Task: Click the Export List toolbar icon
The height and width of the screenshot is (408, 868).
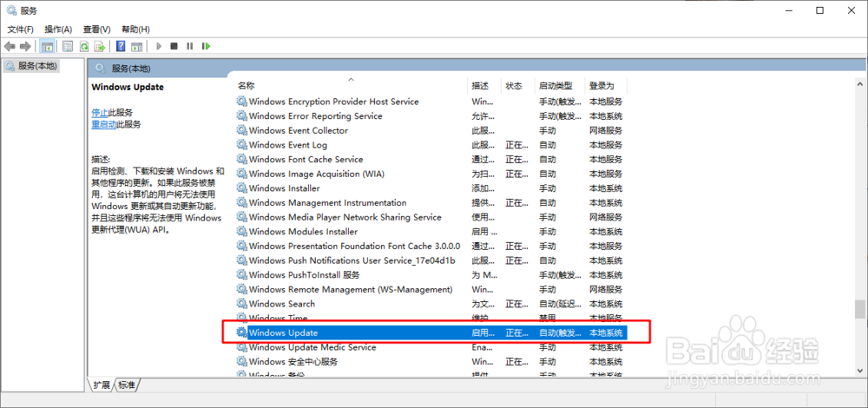Action: [100, 46]
